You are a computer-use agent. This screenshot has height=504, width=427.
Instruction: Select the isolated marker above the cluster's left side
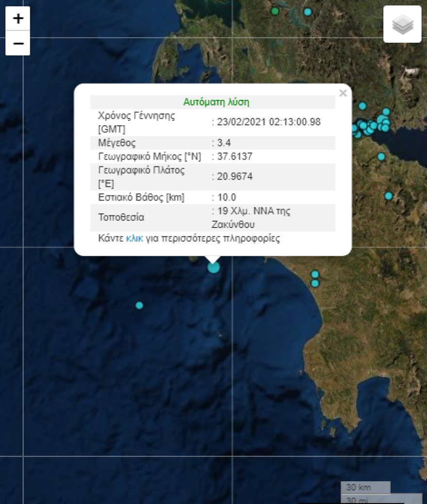[x=362, y=106]
